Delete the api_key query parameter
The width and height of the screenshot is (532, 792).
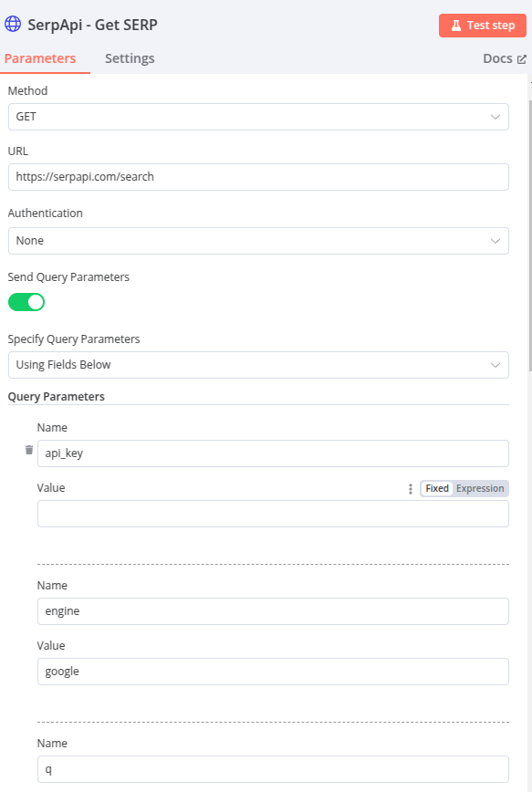click(x=29, y=450)
